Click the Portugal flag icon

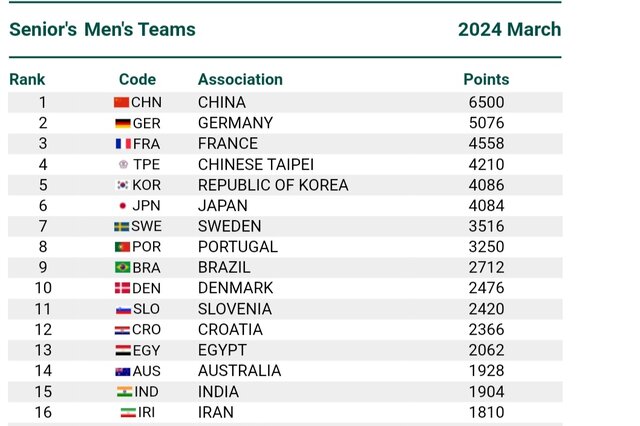click(122, 247)
